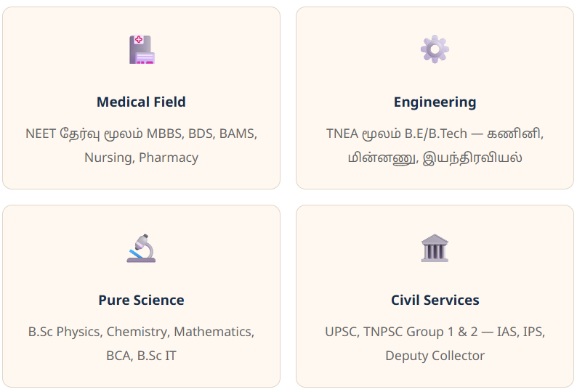Click the TNEA B.E/B.Tech text line
This screenshot has width=585, height=392.
pos(435,134)
